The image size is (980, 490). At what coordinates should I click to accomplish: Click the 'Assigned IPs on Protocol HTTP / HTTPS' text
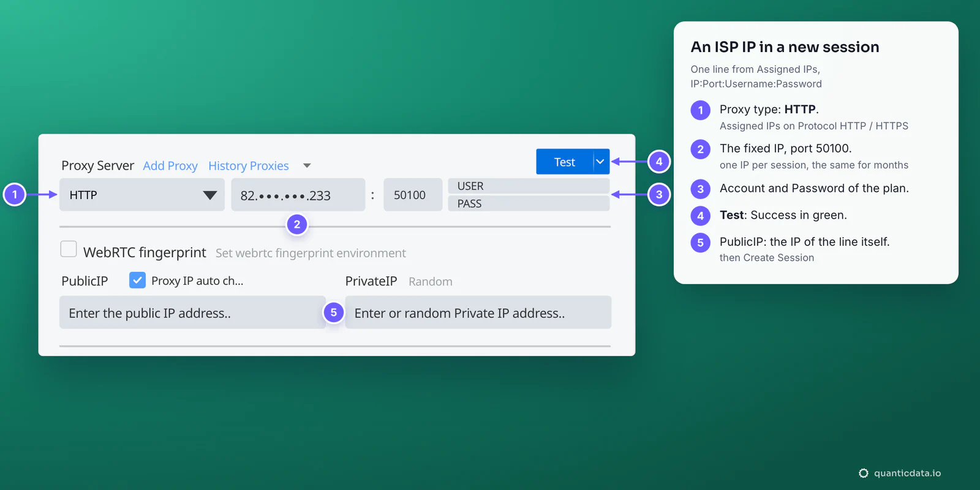click(814, 126)
